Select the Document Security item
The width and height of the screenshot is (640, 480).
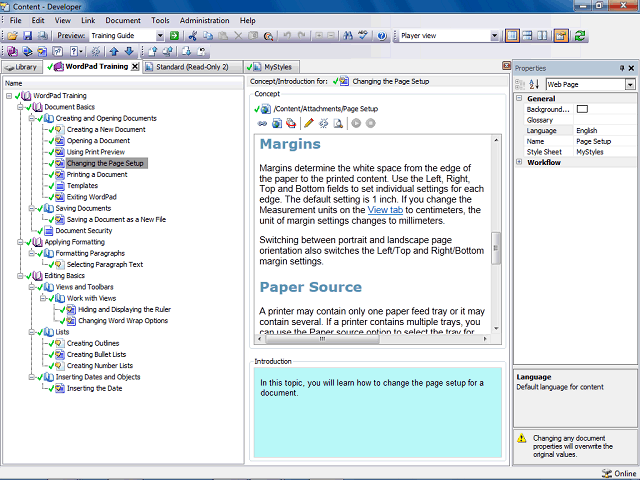[84, 231]
